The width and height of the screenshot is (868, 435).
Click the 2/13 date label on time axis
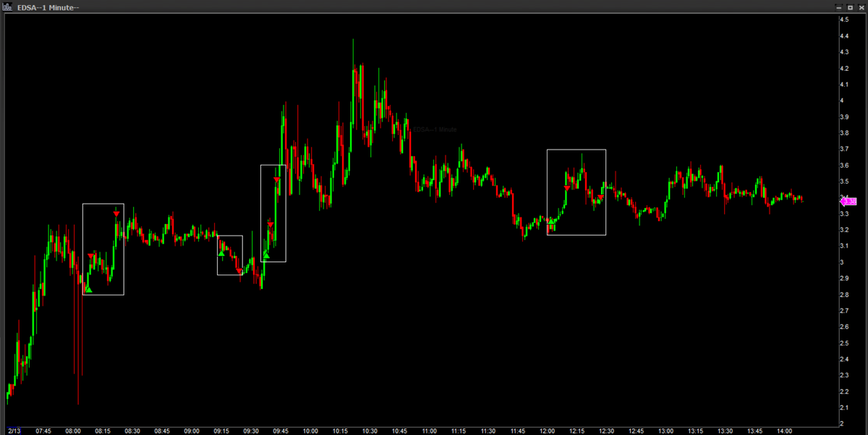(x=13, y=431)
